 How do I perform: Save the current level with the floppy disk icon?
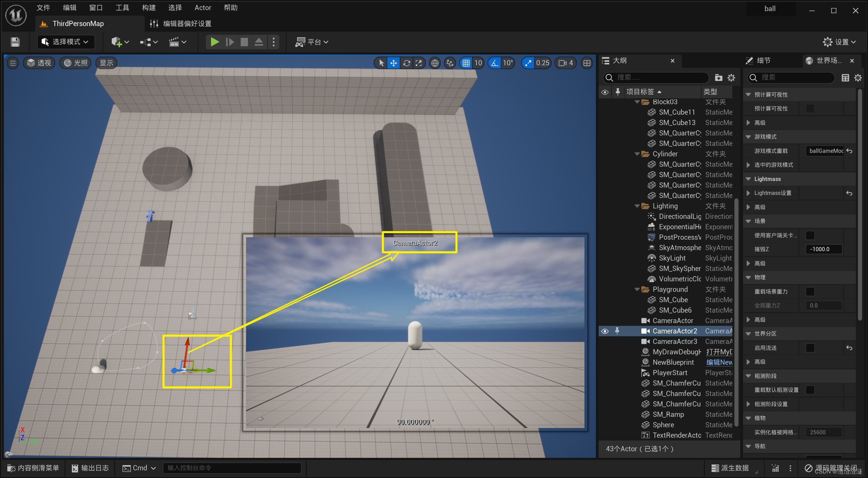[x=15, y=42]
